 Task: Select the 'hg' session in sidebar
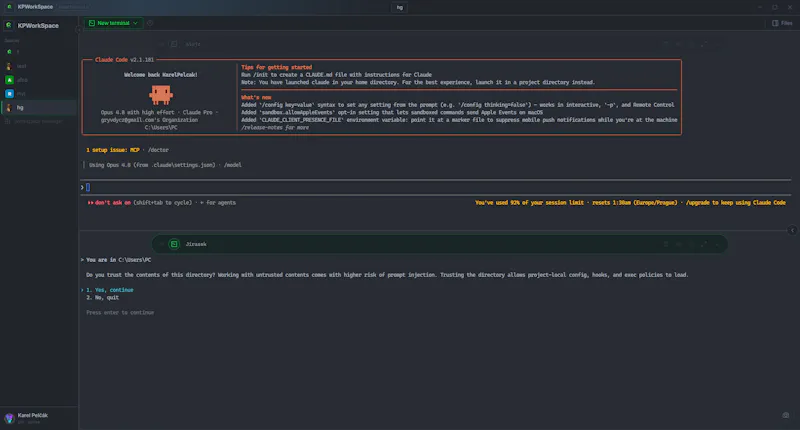(39, 108)
